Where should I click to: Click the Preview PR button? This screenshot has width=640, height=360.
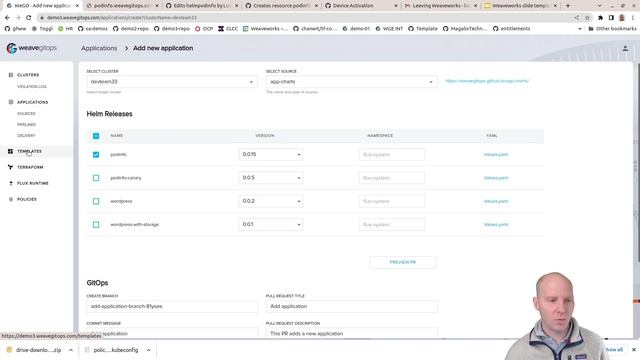(x=403, y=262)
